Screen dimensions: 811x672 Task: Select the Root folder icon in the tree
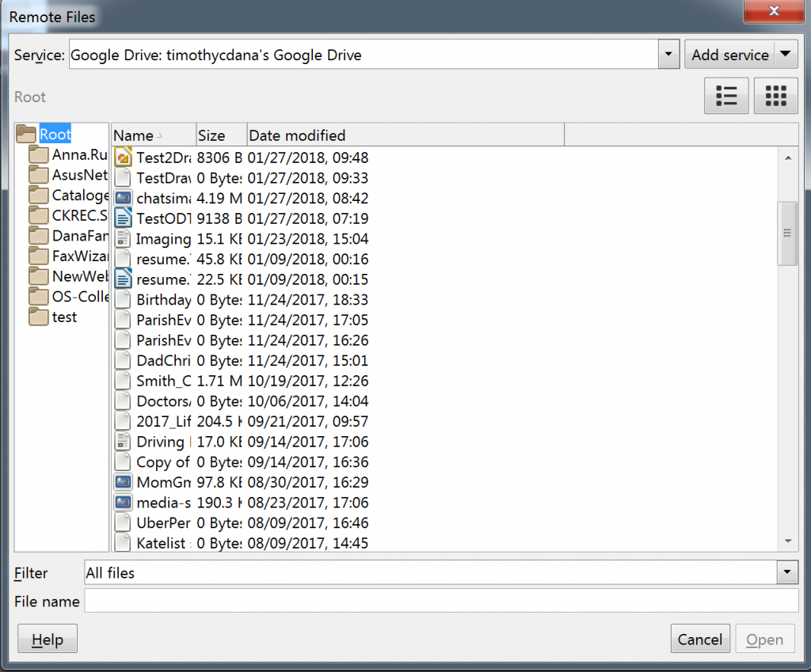pos(26,134)
